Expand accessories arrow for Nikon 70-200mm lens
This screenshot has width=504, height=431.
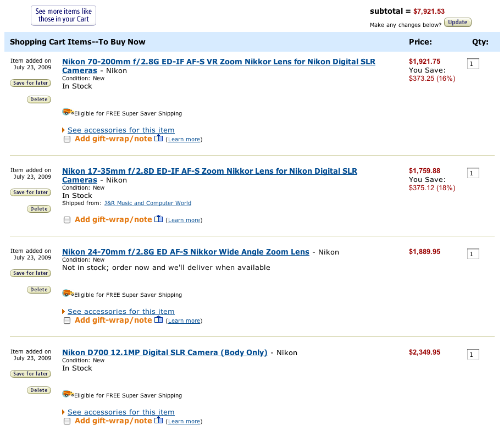pyautogui.click(x=63, y=130)
